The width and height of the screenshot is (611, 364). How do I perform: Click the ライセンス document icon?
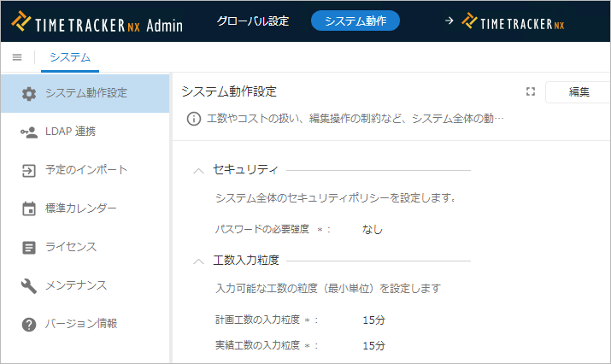point(29,247)
